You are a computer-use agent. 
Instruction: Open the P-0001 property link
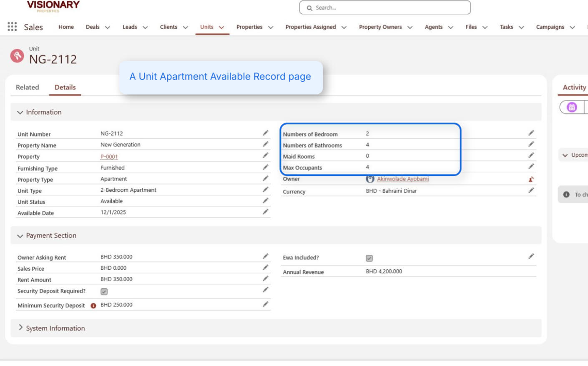click(x=109, y=157)
